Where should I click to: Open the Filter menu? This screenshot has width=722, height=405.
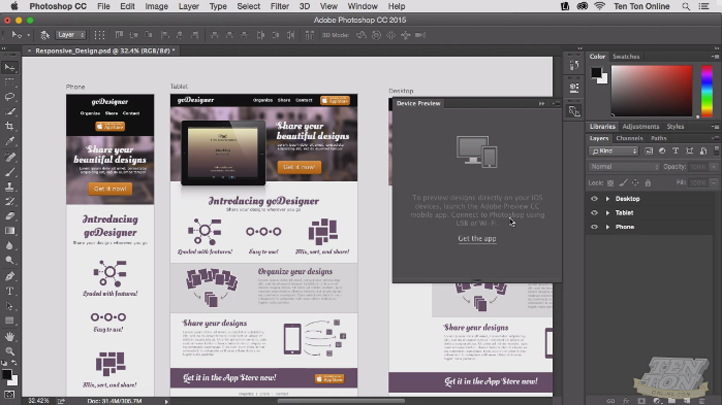[279, 6]
